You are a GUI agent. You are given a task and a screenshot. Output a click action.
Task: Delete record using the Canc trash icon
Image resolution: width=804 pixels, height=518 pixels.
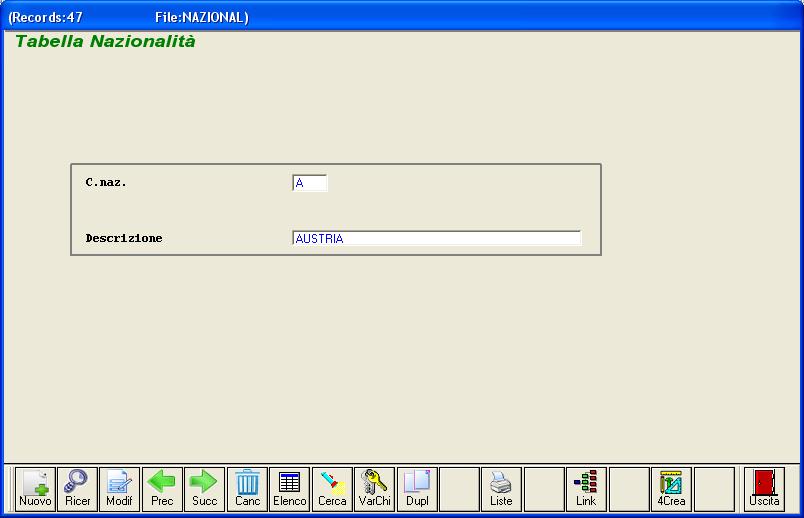(x=247, y=489)
